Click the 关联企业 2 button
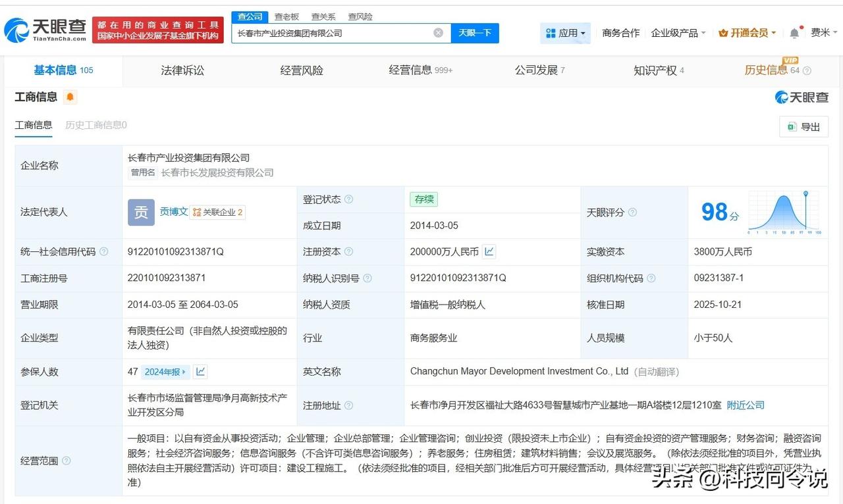The height and width of the screenshot is (504, 843). click(217, 213)
